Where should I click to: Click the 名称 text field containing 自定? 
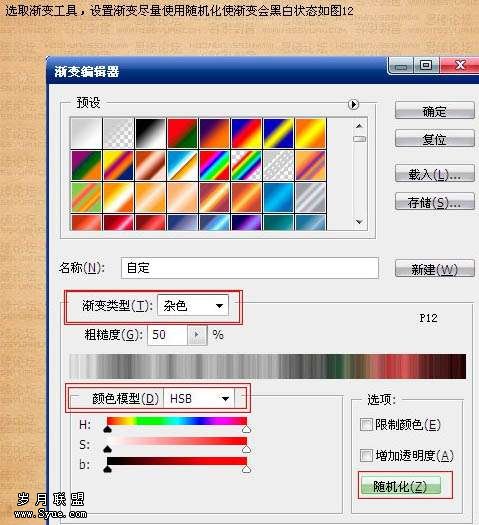[250, 268]
